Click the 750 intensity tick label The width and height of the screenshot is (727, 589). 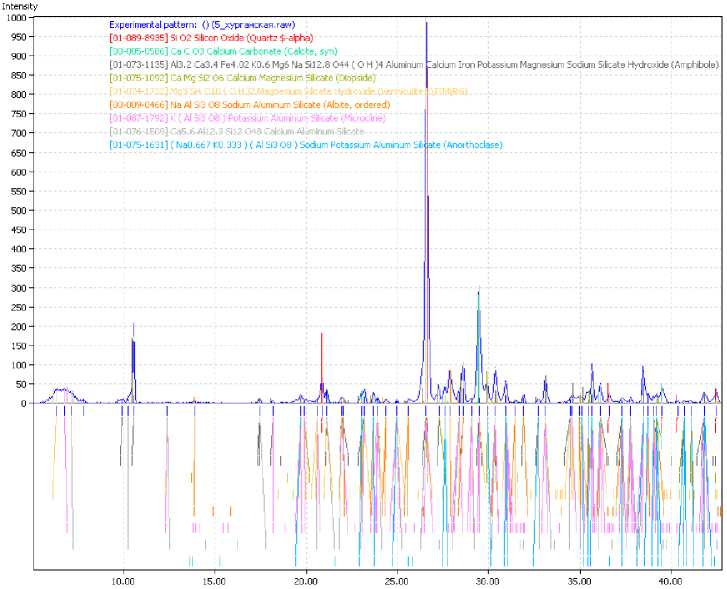click(19, 114)
